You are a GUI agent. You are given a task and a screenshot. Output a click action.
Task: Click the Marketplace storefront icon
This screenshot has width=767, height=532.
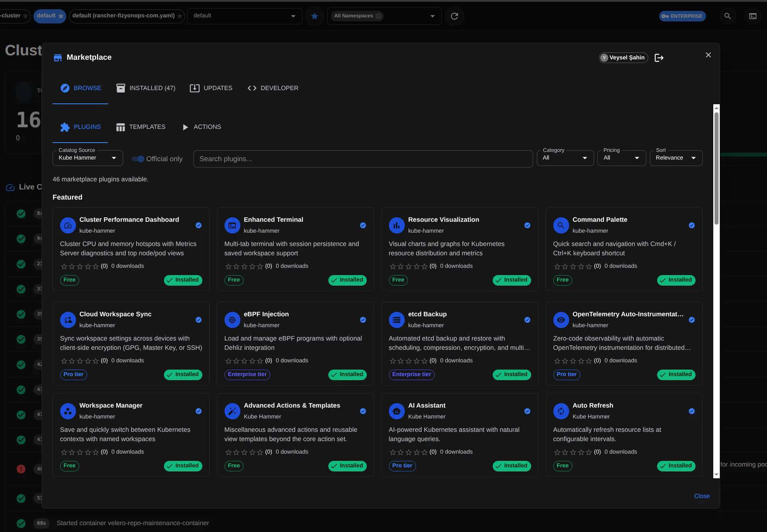coord(58,58)
